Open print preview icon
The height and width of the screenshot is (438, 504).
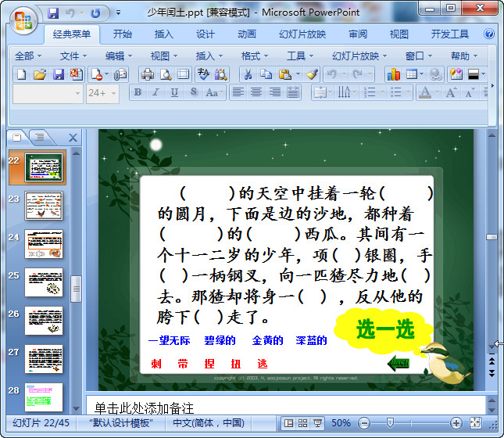166,74
